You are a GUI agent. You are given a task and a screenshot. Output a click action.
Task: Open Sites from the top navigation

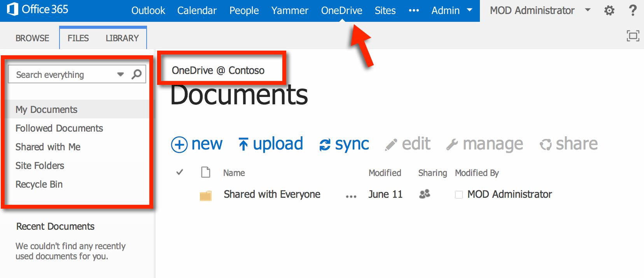pos(385,11)
